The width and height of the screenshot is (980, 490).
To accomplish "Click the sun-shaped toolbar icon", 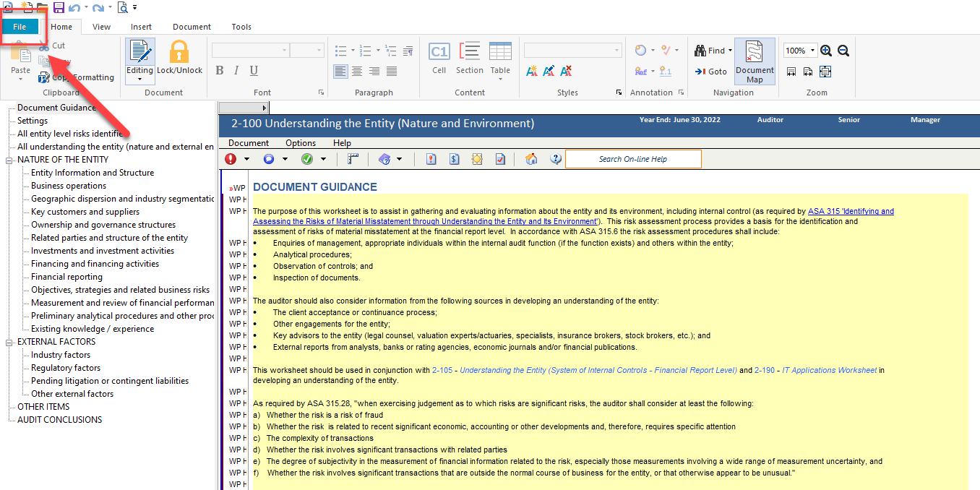I will point(477,159).
